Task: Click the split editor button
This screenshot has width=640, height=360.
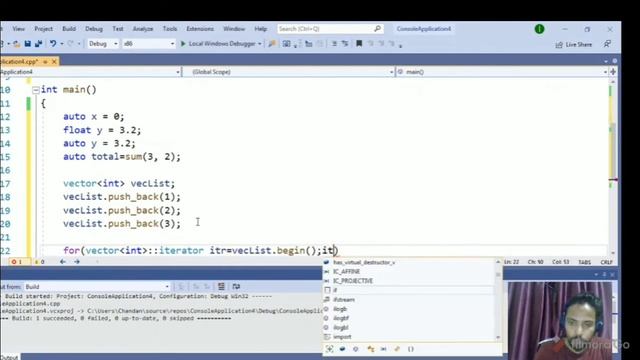Action: pos(613,72)
